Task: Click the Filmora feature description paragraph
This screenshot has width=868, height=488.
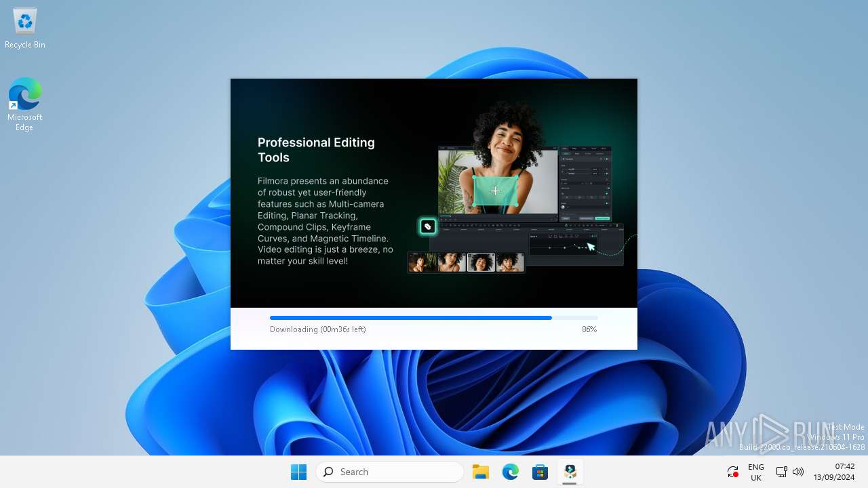Action: 325,221
